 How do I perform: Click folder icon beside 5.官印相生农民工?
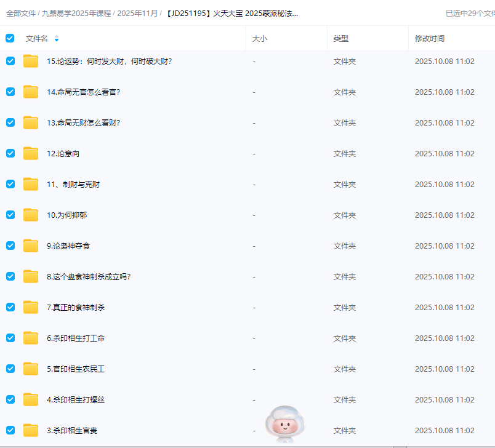[31, 369]
